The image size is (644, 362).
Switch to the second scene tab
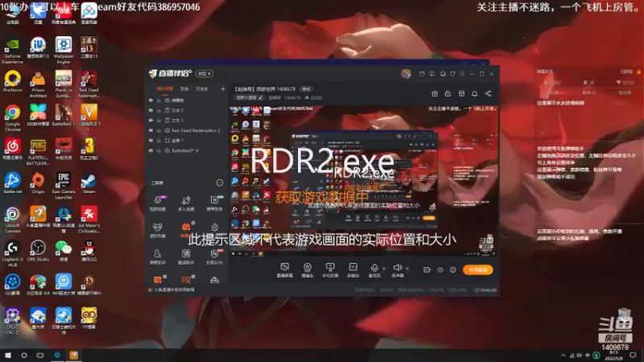click(x=184, y=88)
